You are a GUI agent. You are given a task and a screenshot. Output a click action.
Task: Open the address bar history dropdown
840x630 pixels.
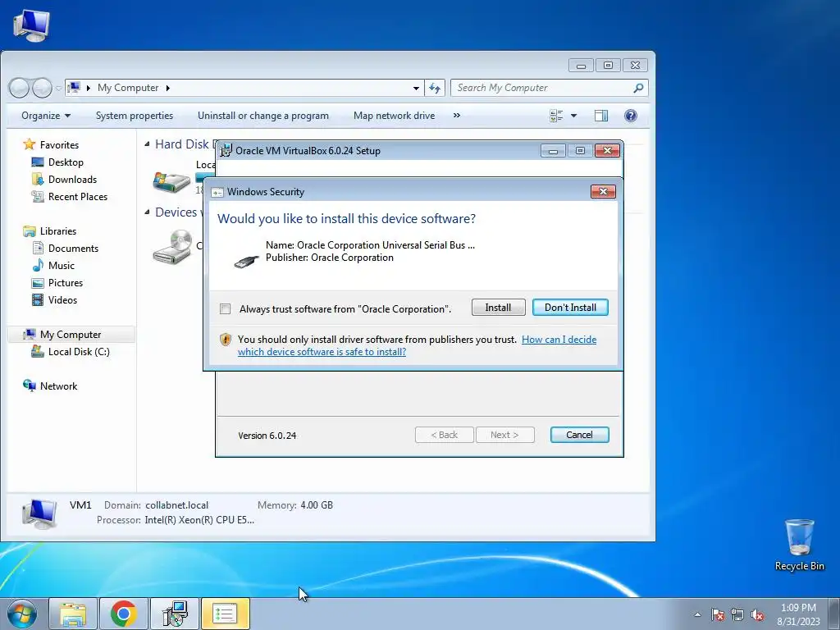416,88
